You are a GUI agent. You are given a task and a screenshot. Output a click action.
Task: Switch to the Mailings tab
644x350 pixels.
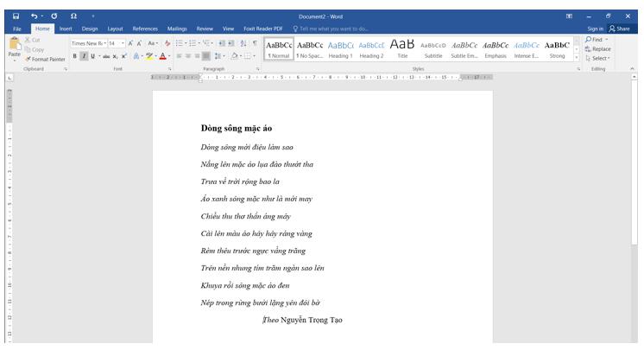pyautogui.click(x=177, y=29)
